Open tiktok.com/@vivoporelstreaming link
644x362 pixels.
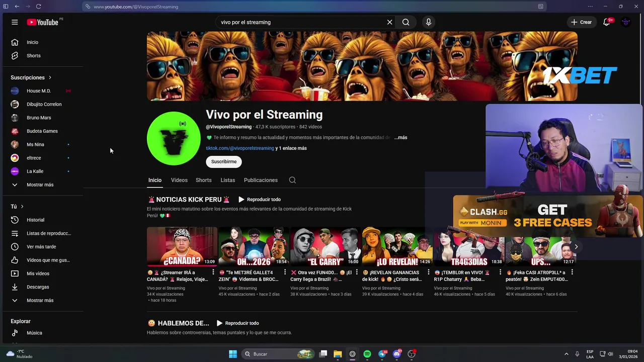240,148
